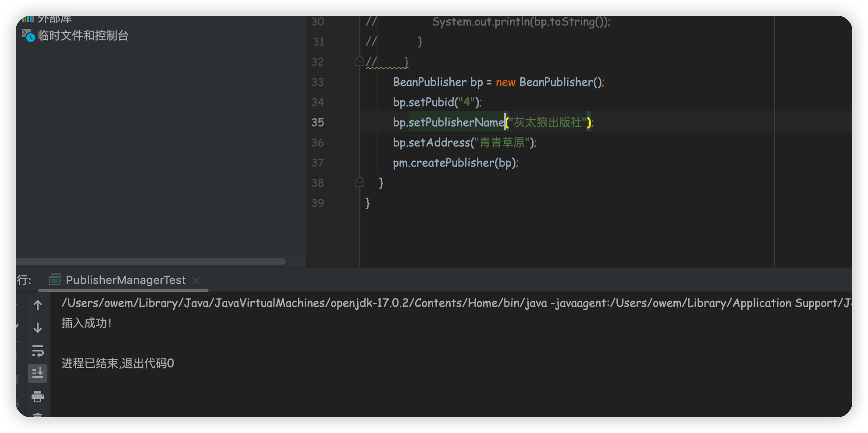The height and width of the screenshot is (433, 868).
Task: Open the 临时文件和控制台 tree node
Action: (83, 35)
